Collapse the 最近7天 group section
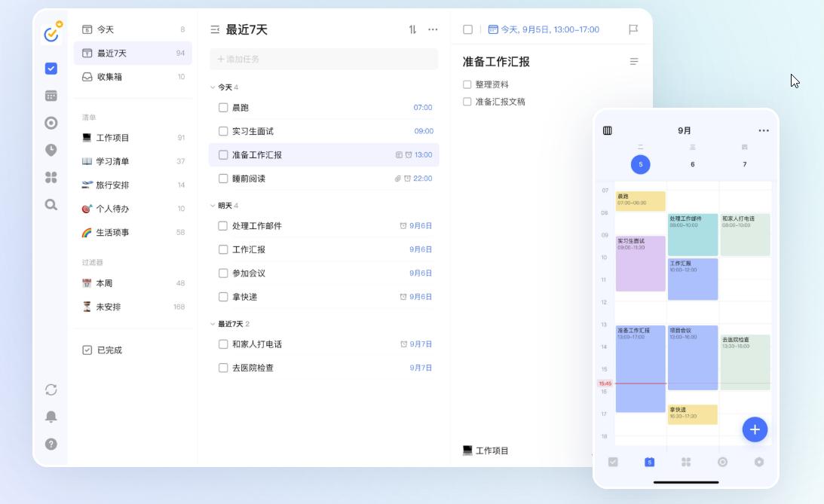This screenshot has width=824, height=504. coord(213,324)
